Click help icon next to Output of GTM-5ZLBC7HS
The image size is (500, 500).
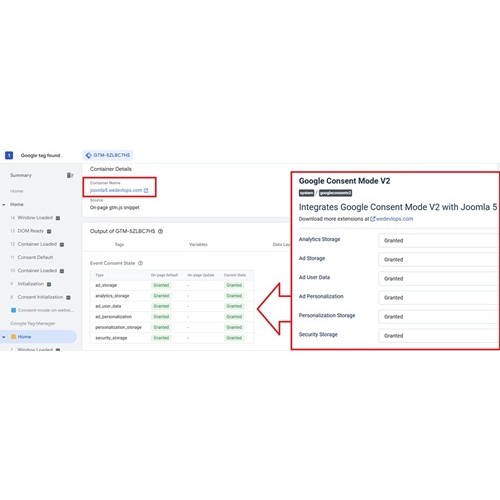[160, 231]
